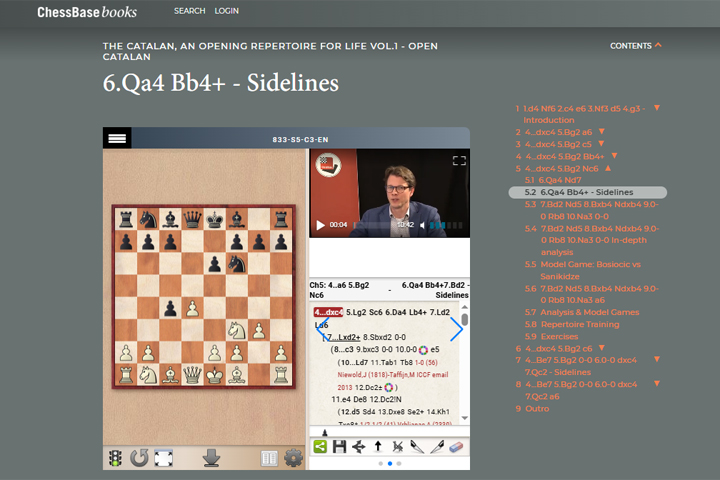Switch to the third pagination dot
This screenshot has width=720, height=480.
[x=399, y=463]
